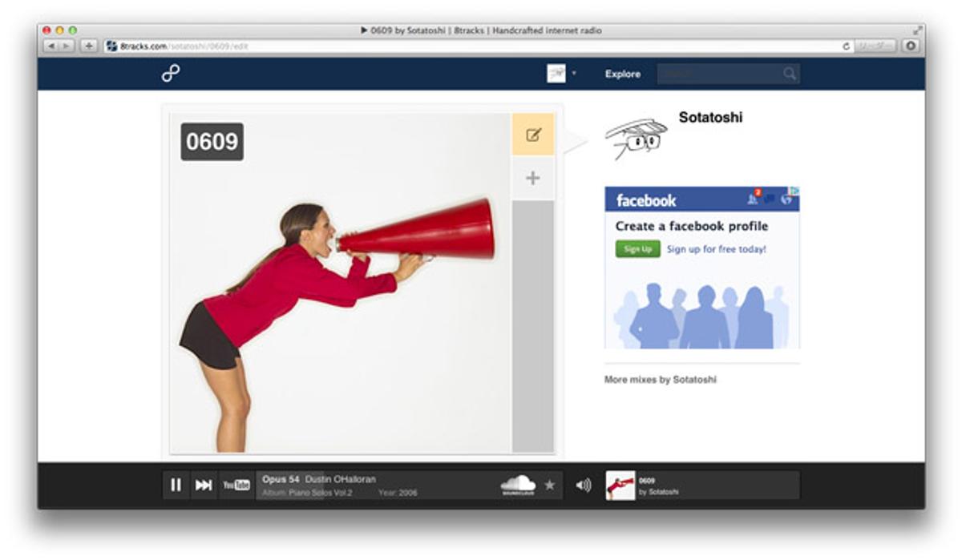Click the 8tracks infinity logo

171,74
